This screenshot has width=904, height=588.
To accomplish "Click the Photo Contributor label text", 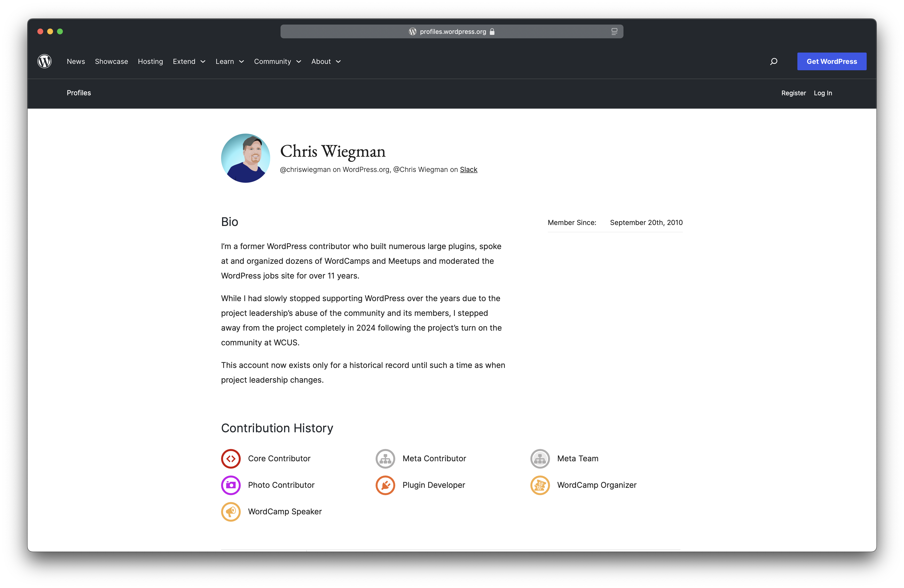I will (x=281, y=485).
